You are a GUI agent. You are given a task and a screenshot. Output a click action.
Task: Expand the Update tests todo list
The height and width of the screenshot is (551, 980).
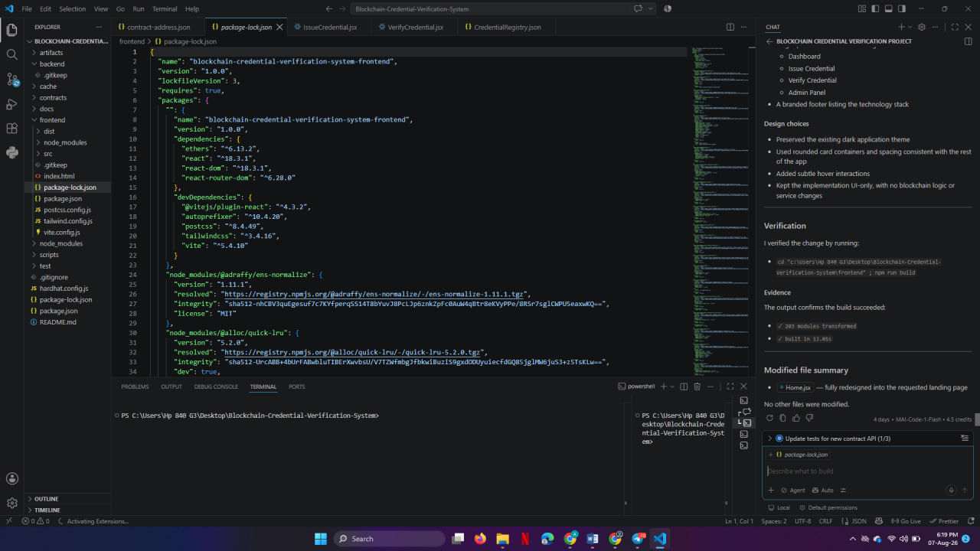pyautogui.click(x=867, y=439)
